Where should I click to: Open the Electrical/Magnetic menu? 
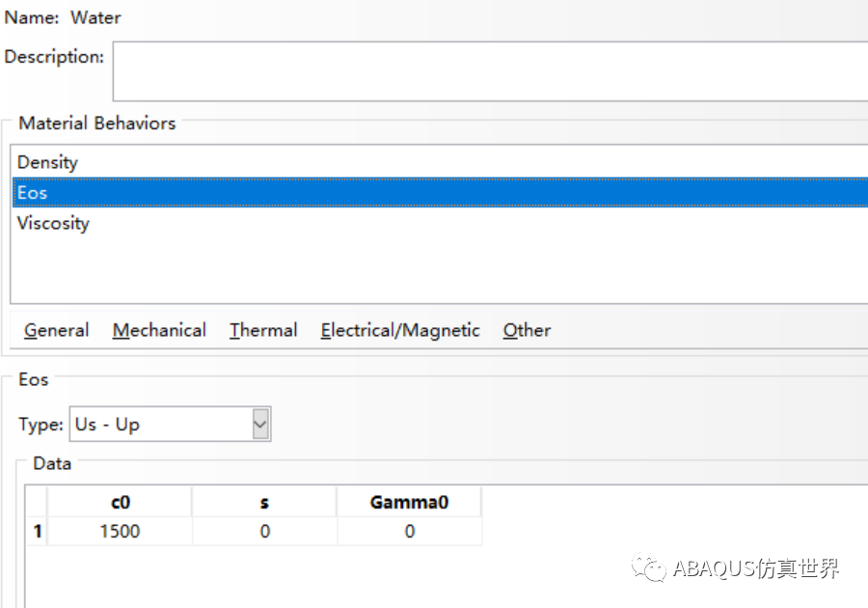tap(400, 331)
